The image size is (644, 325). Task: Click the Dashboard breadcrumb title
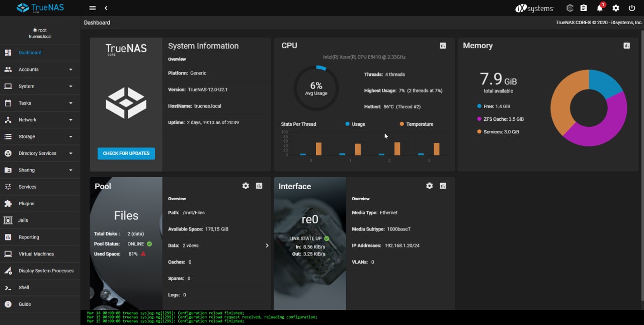point(97,23)
